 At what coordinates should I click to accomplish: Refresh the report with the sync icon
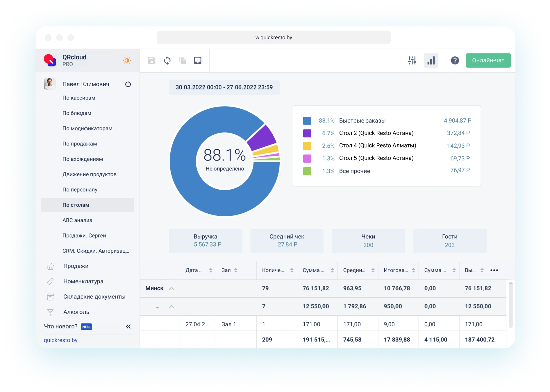167,60
